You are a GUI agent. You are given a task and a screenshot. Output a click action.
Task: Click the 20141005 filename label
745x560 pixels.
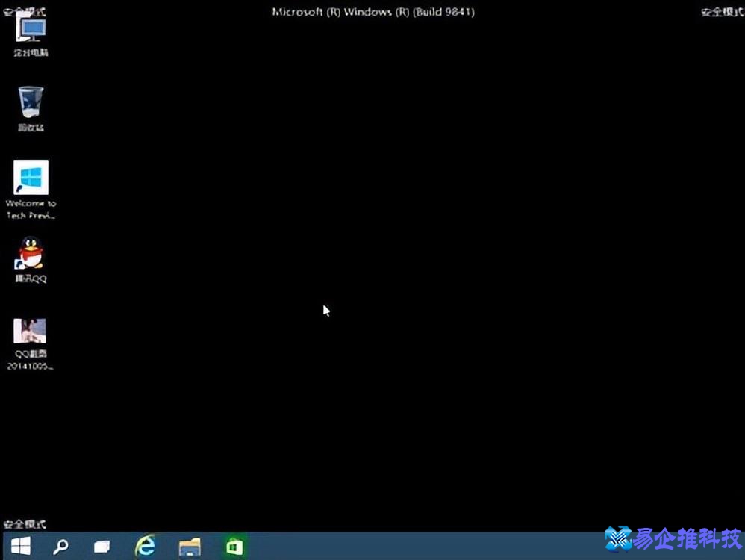click(x=30, y=366)
